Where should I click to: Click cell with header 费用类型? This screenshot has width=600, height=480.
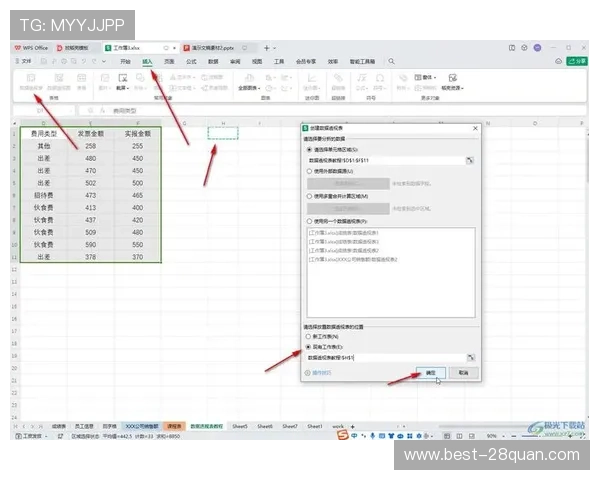click(44, 134)
